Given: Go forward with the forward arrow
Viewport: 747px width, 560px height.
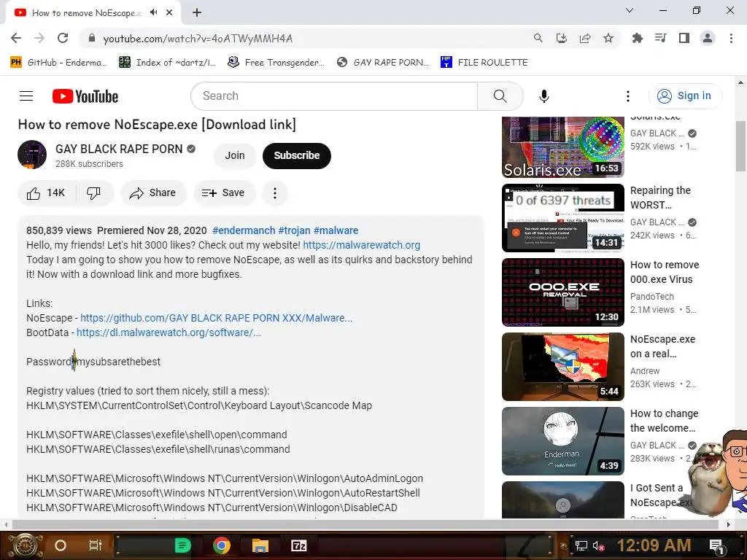Looking at the screenshot, I should tap(39, 38).
